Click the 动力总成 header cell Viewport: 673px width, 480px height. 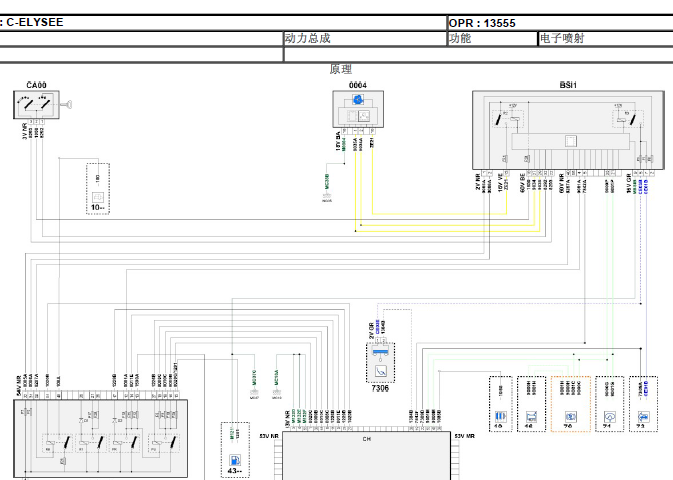(365, 39)
